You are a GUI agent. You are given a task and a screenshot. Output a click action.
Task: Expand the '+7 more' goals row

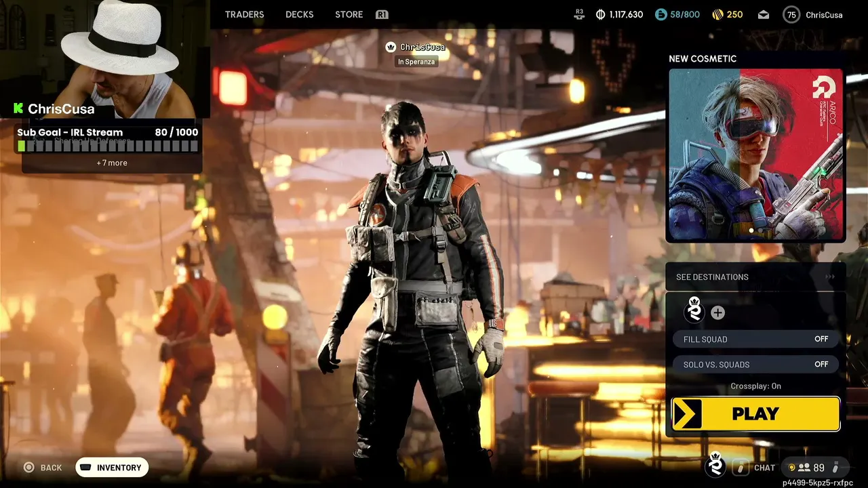coord(112,163)
